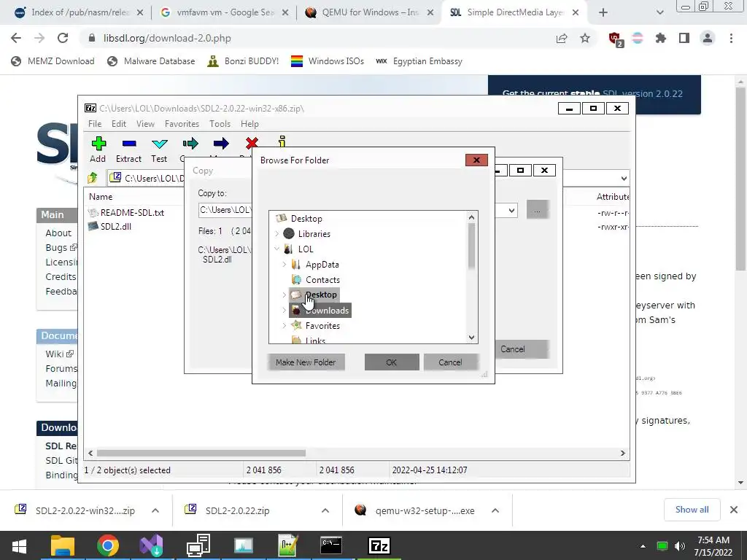
Task: Expand the Desktop node under LOL
Action: [x=285, y=295]
